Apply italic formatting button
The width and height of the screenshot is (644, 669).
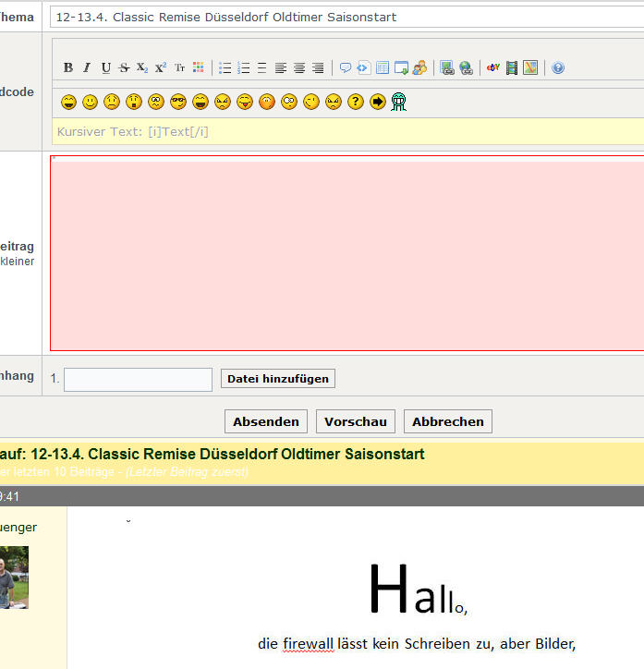click(87, 67)
